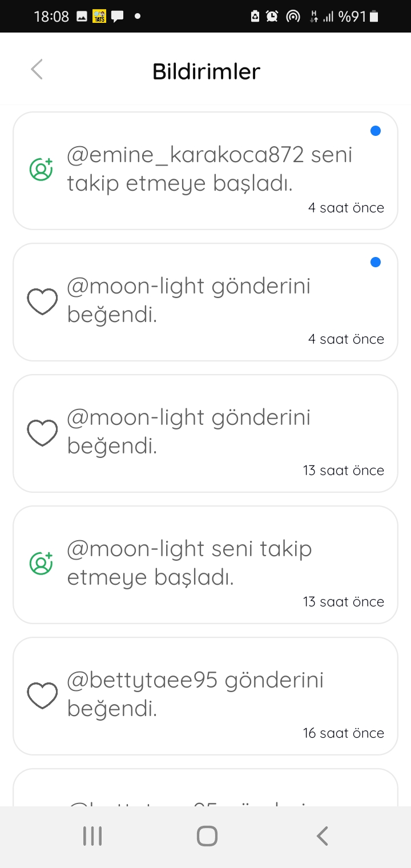The image size is (411, 868).
Task: Open @emine_karakoca872 seni takip etmeye başladı notification
Action: pos(205,171)
